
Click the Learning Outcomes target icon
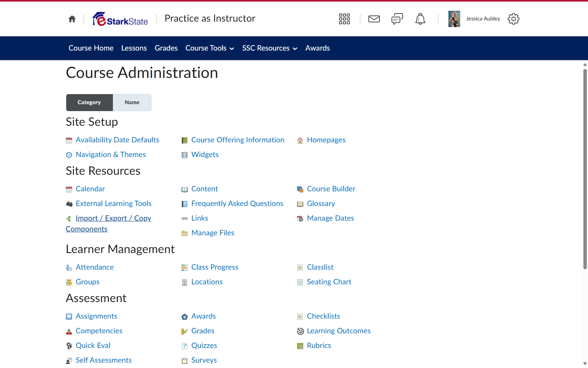coord(300,331)
